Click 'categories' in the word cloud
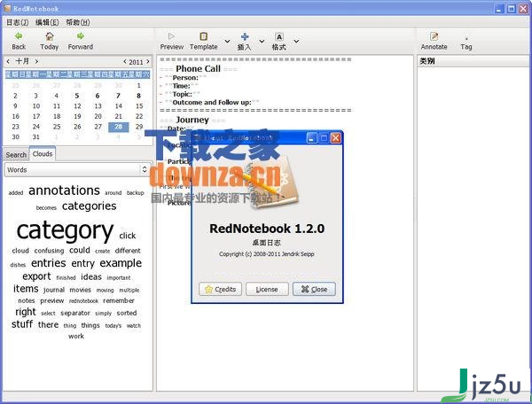The width and height of the screenshot is (532, 404). tap(90, 206)
